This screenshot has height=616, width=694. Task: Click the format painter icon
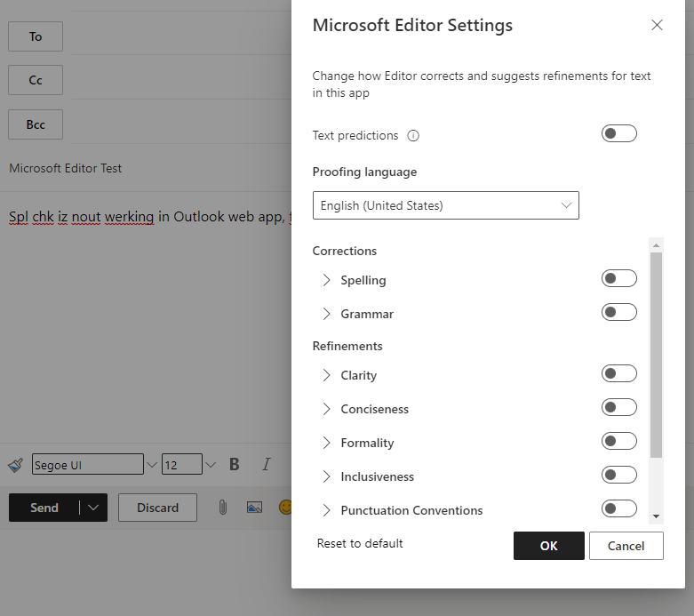tap(15, 465)
